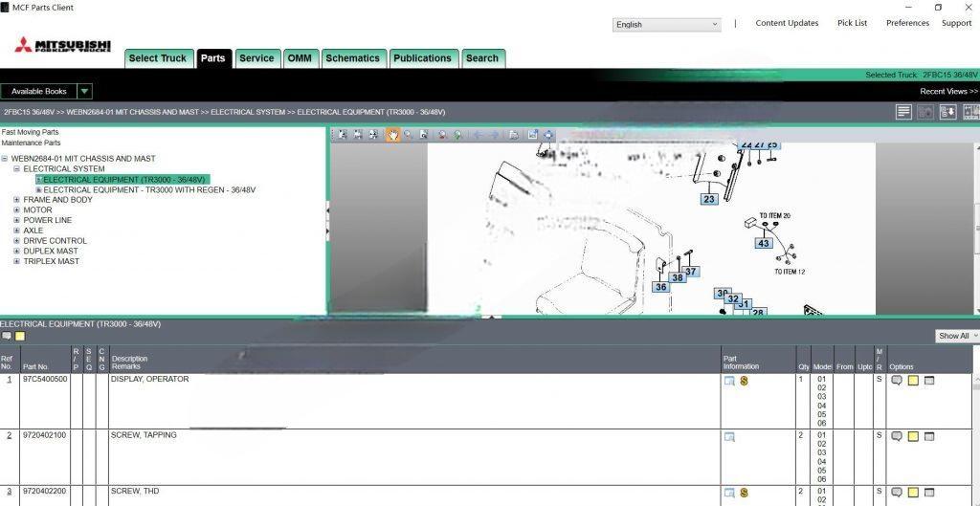
Task: Collapse the ELECTRICAL SYSTEM tree node
Action: click(x=16, y=169)
